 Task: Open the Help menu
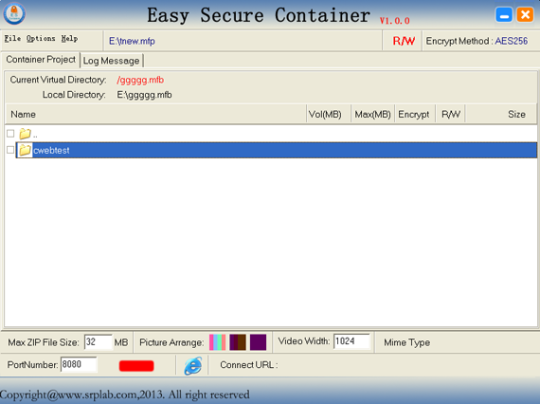coord(70,39)
